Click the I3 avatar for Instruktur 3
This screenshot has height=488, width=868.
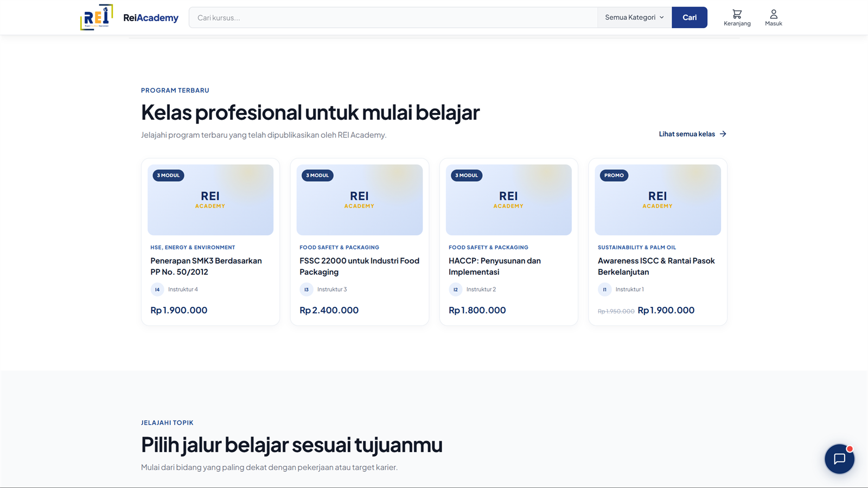[307, 290]
